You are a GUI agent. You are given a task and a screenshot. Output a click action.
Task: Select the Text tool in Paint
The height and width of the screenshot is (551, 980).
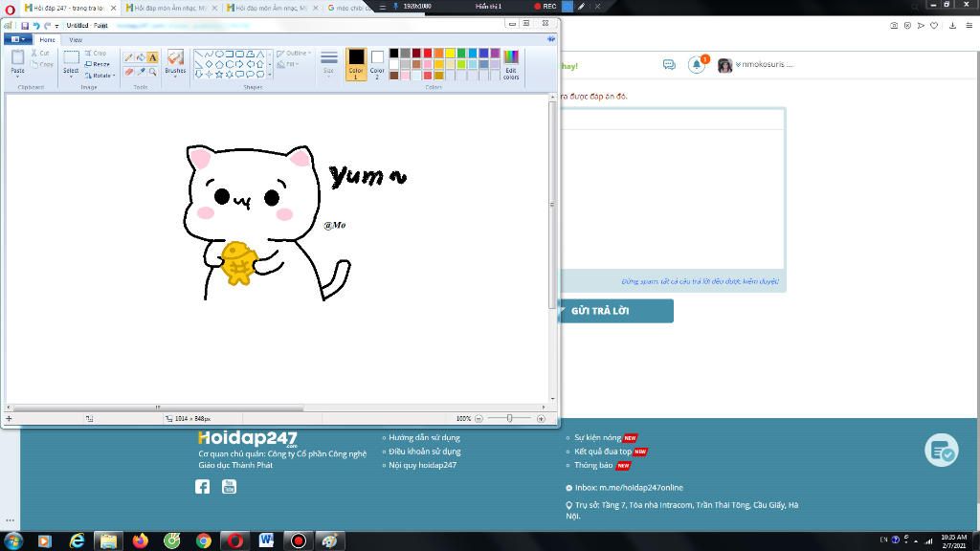[x=152, y=57]
